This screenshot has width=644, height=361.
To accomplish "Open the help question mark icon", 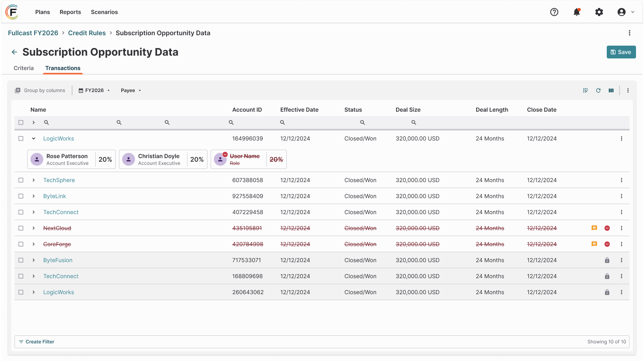I will [554, 12].
